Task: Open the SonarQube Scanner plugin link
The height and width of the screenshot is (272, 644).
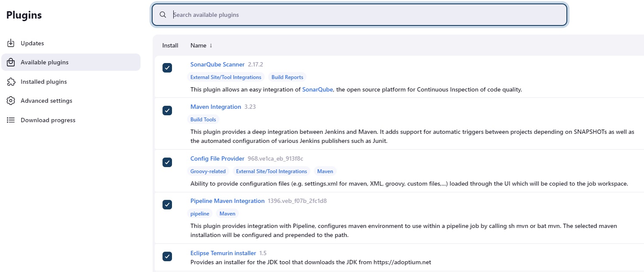Action: [217, 64]
